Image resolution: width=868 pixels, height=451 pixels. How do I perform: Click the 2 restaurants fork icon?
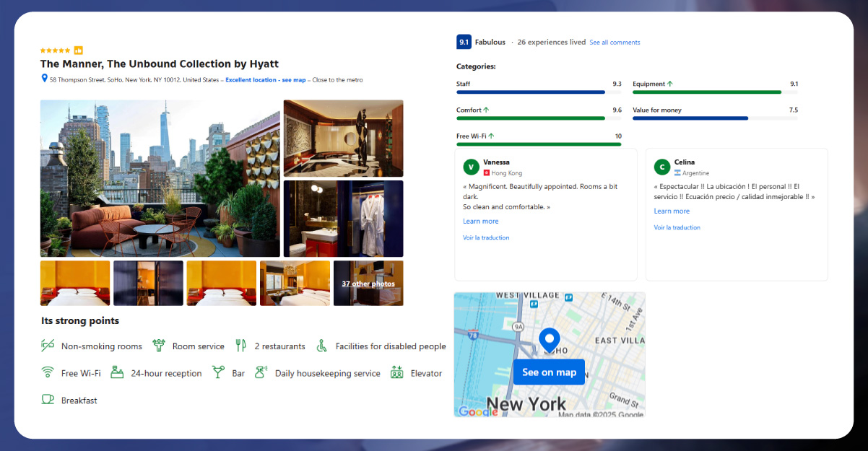pos(241,346)
